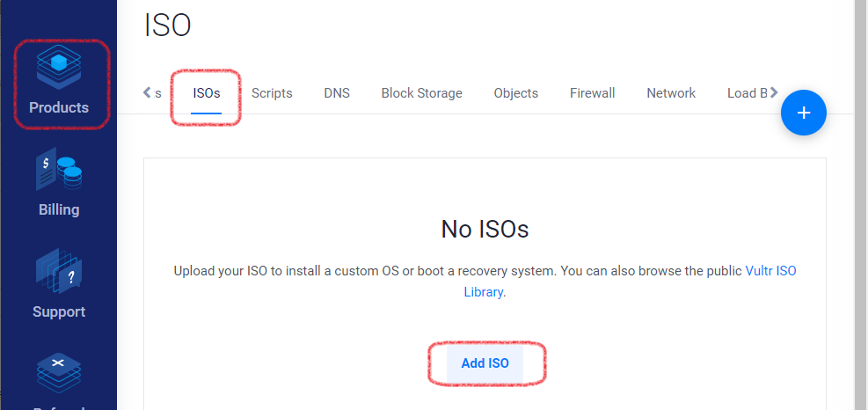Viewport: 868px width, 410px height.
Task: Click the Support label in sidebar
Action: (x=59, y=311)
